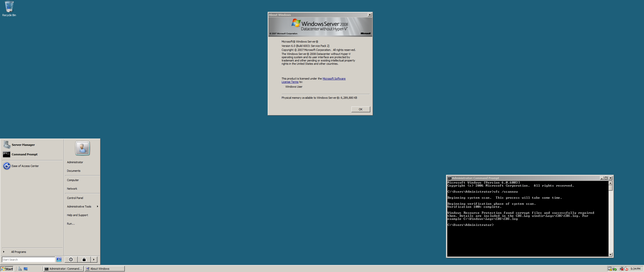Click the Start Search magnifier icon
Screen dimensions: 644x272
[59, 259]
